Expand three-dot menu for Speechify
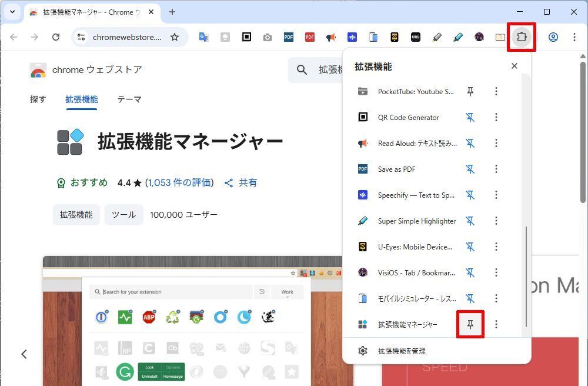588x386 pixels. (x=496, y=195)
